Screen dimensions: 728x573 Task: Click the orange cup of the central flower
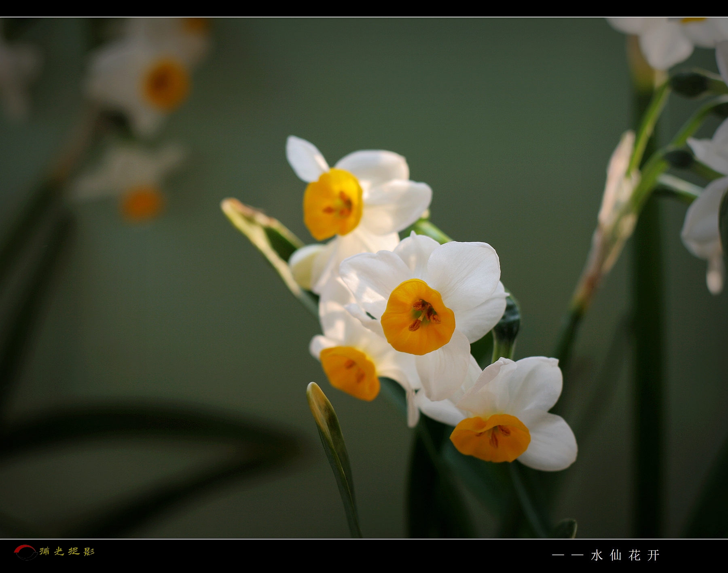(x=418, y=317)
